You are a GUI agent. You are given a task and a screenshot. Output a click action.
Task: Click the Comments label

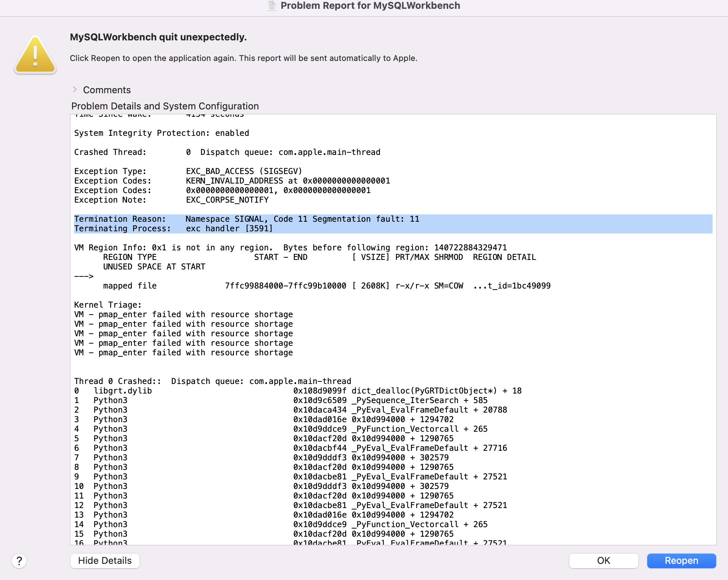107,90
